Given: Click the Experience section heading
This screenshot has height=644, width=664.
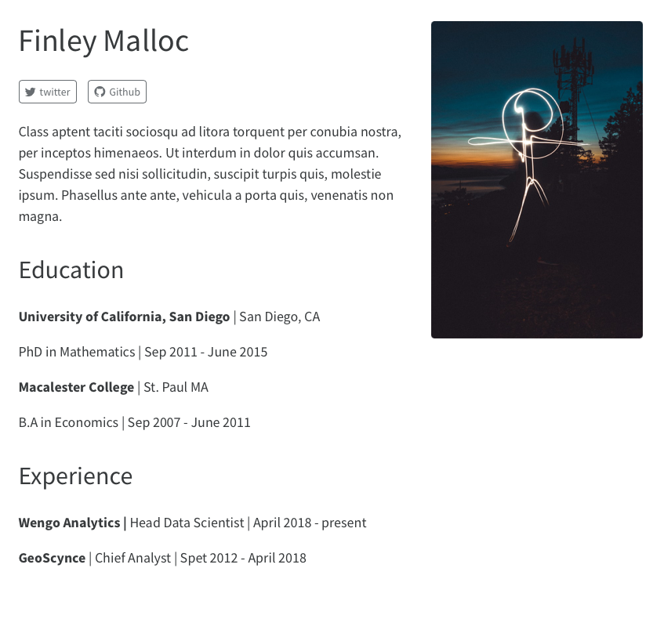Looking at the screenshot, I should (75, 476).
